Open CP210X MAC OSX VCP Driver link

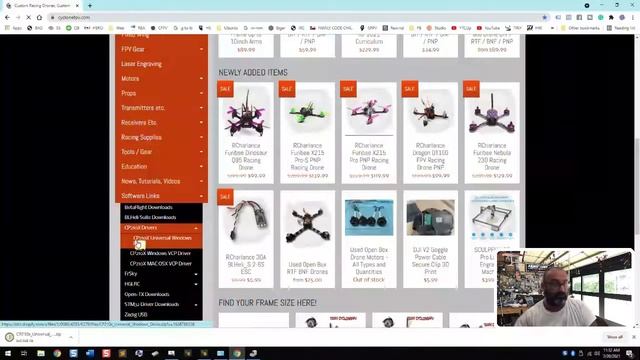click(x=161, y=264)
